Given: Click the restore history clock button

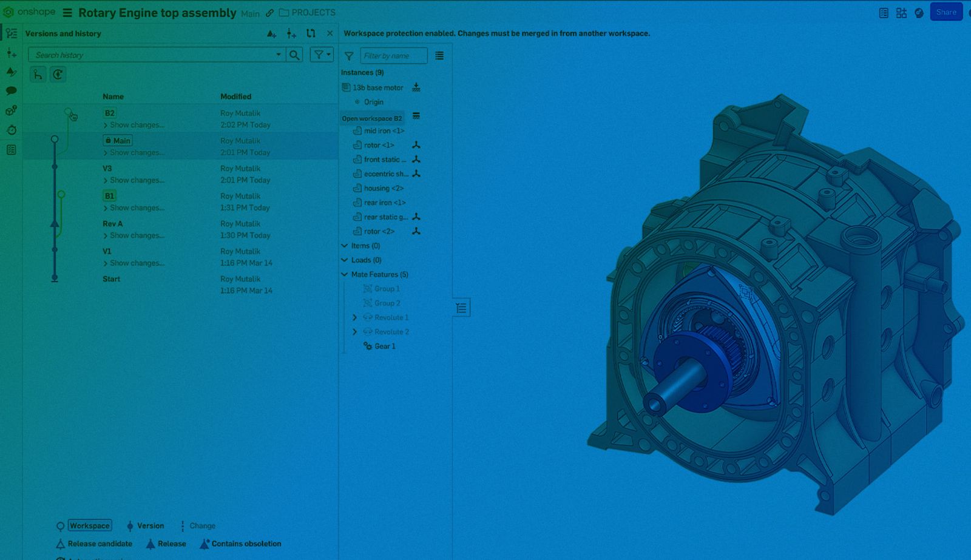Looking at the screenshot, I should [58, 75].
